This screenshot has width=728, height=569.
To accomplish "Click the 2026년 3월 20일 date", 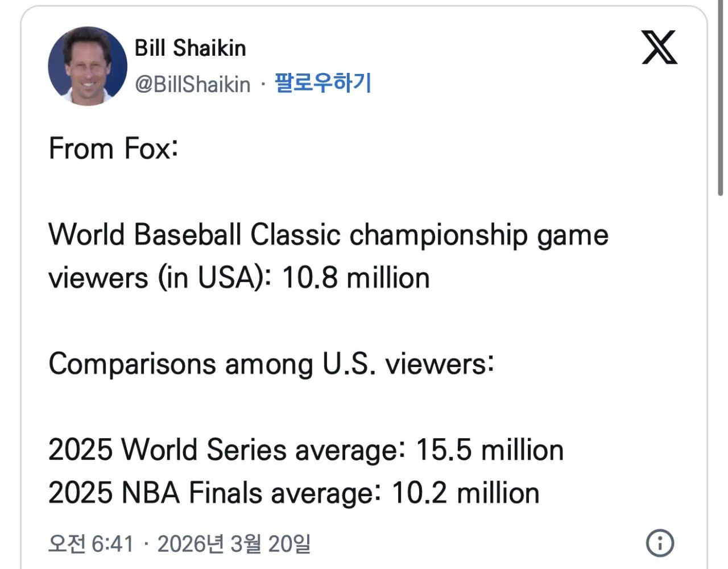I will [x=234, y=544].
